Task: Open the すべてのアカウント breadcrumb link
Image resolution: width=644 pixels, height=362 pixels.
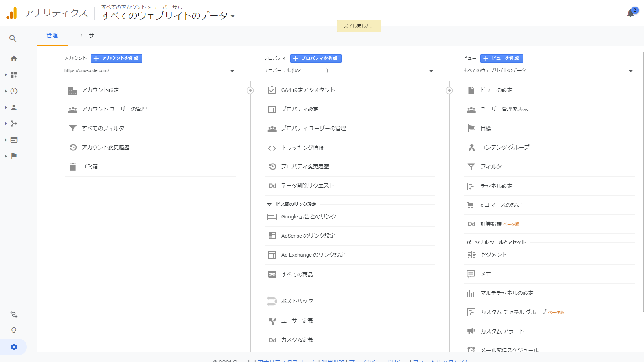Action: (x=124, y=7)
